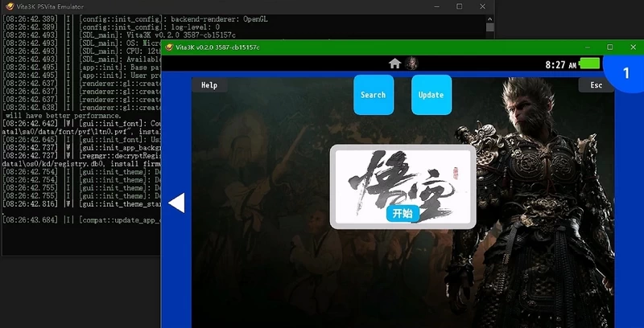Close the live area with Esc
Viewport: 644px width, 328px height.
pos(596,85)
